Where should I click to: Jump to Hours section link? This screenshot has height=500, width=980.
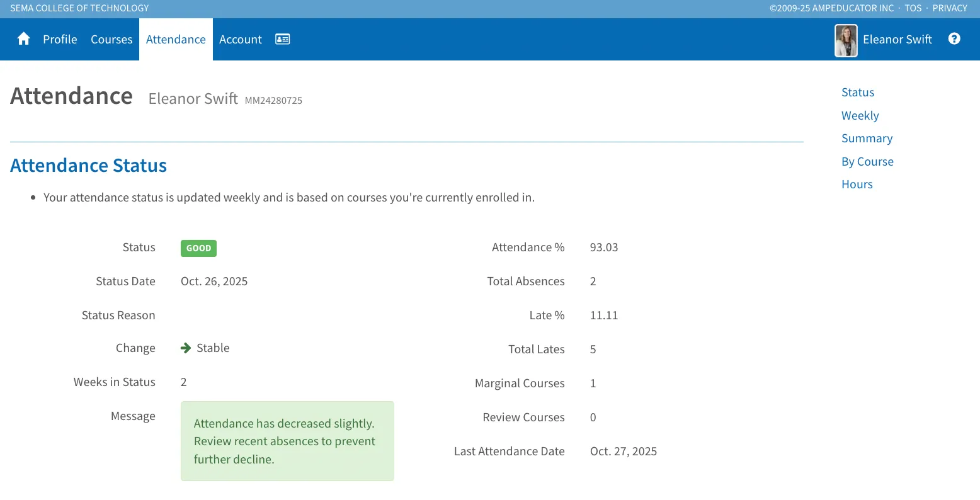pos(857,185)
